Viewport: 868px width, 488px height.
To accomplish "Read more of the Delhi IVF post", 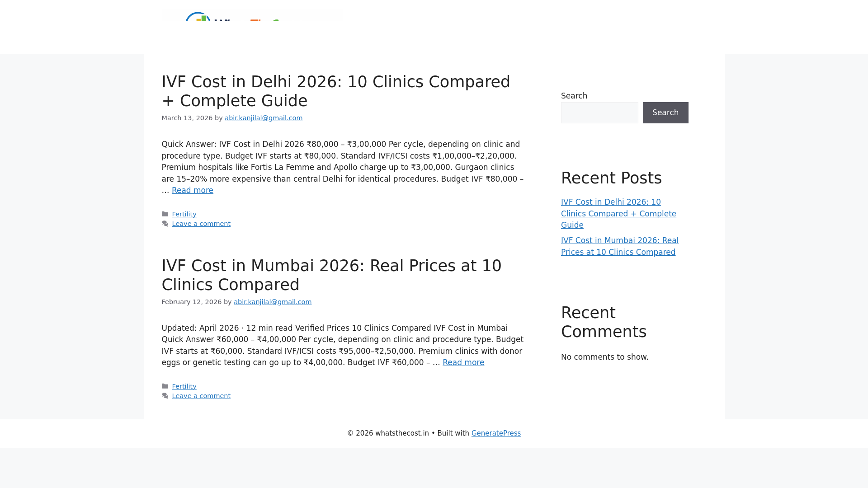I will pyautogui.click(x=192, y=190).
